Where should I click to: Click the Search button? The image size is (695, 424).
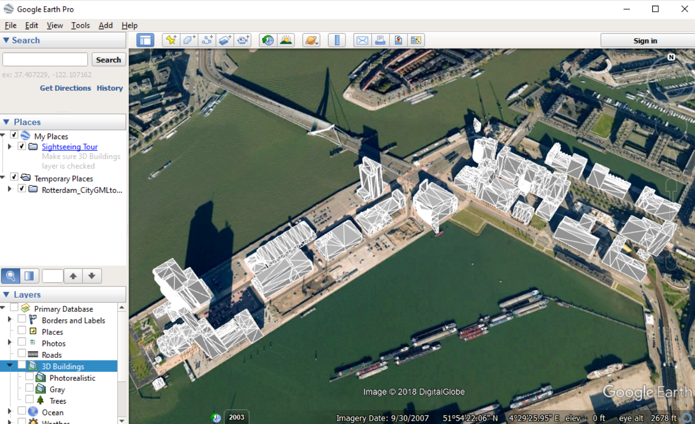108,59
